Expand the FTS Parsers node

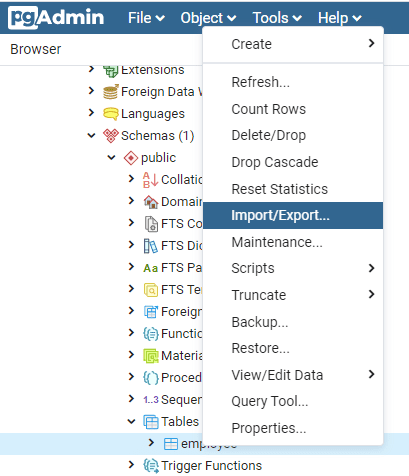click(131, 267)
